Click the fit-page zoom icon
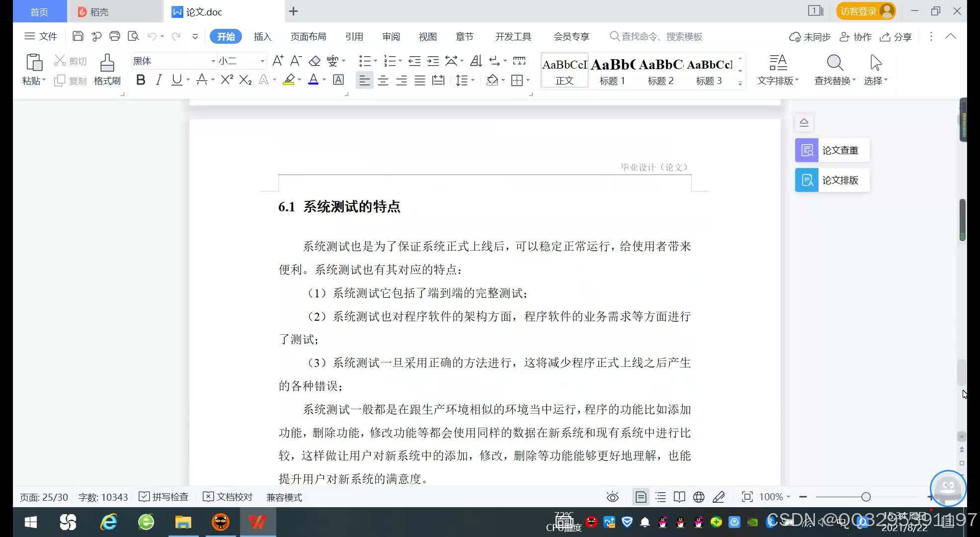Image resolution: width=980 pixels, height=537 pixels. 747,497
